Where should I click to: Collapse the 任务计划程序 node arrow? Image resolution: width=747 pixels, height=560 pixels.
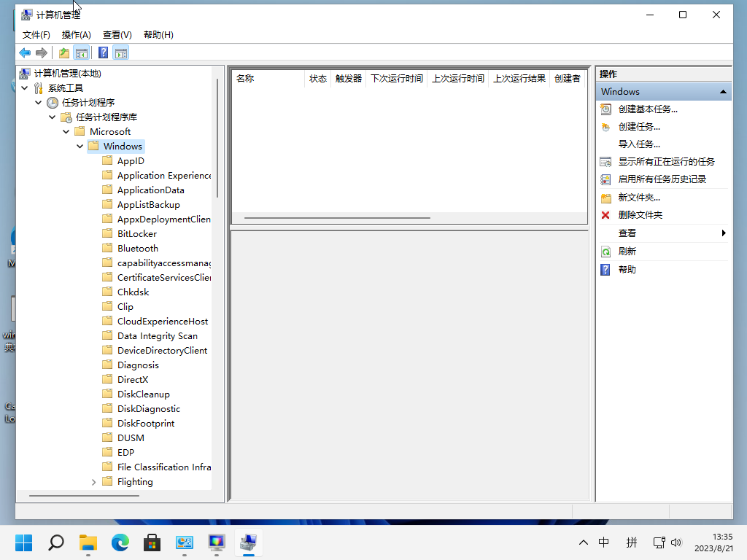click(x=39, y=102)
